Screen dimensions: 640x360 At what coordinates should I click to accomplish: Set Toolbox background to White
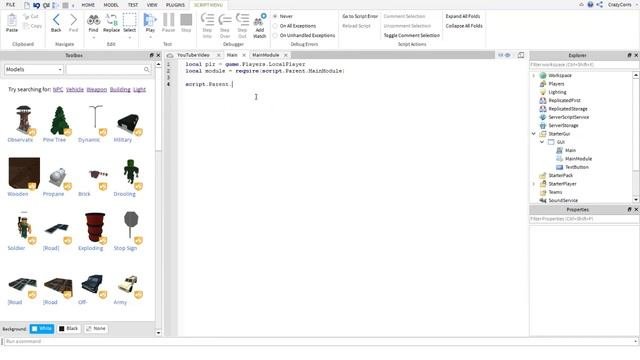42,329
